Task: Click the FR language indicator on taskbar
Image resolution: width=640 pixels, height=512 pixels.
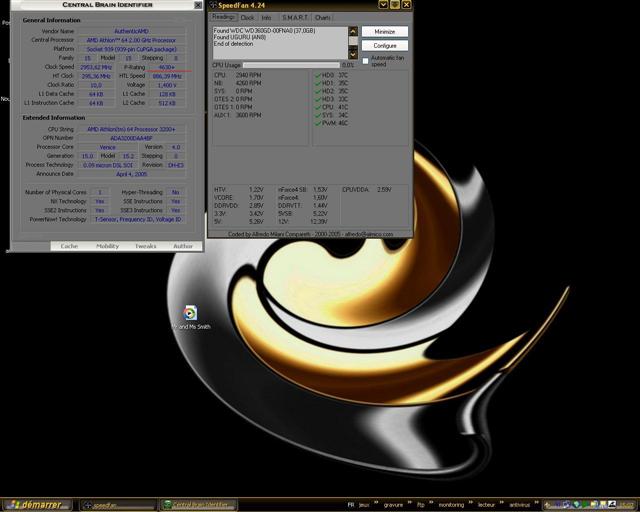Action: [x=351, y=505]
